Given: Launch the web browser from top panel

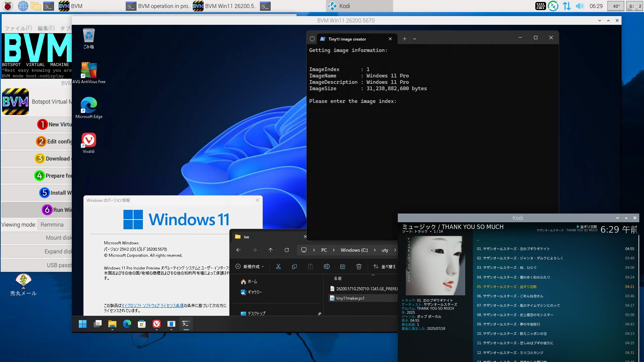Looking at the screenshot, I should pyautogui.click(x=23, y=6).
